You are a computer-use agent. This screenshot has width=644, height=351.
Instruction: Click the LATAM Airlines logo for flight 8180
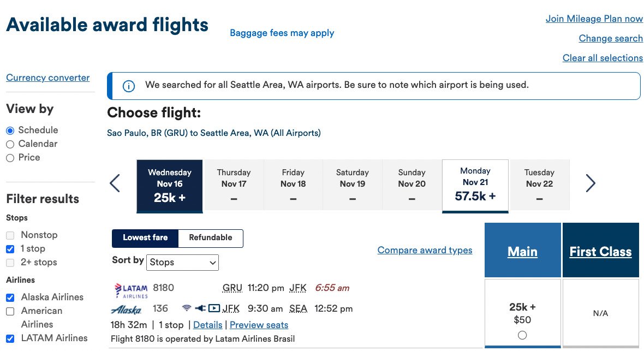(131, 290)
